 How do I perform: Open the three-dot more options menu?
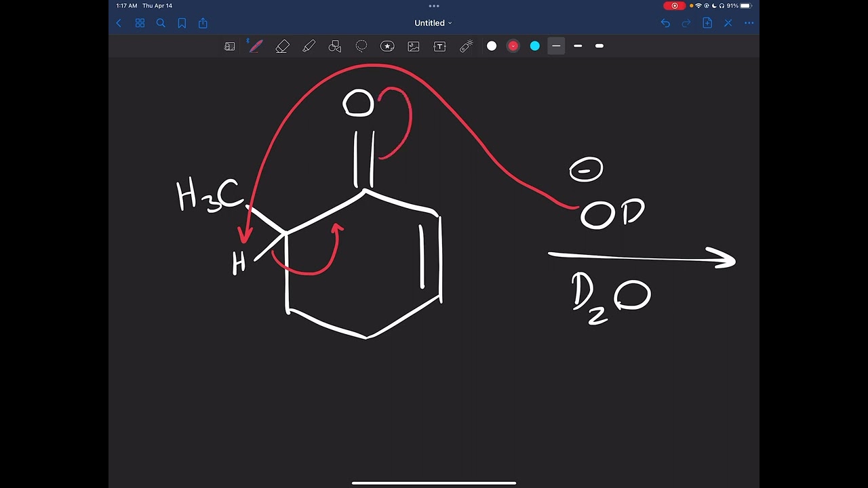[749, 23]
